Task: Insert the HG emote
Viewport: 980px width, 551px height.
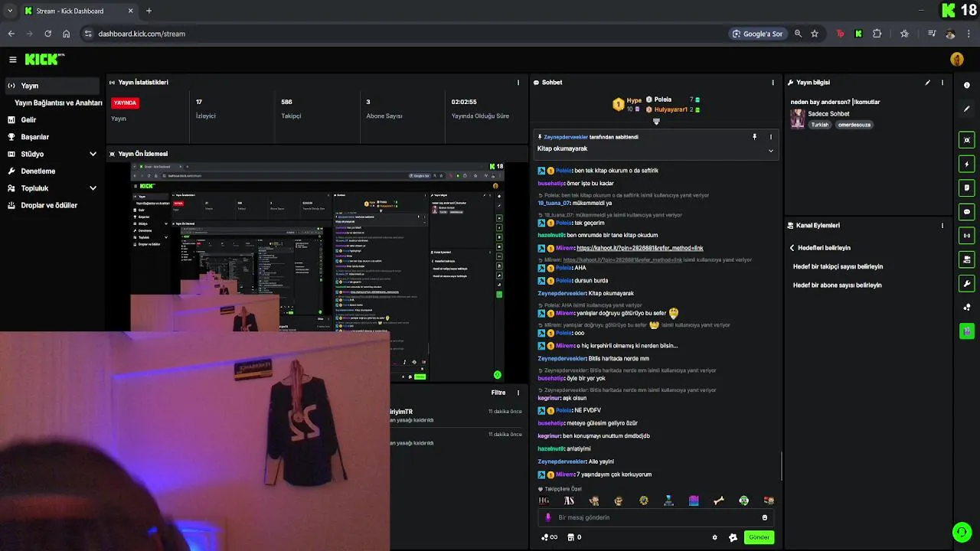Action: pos(544,500)
